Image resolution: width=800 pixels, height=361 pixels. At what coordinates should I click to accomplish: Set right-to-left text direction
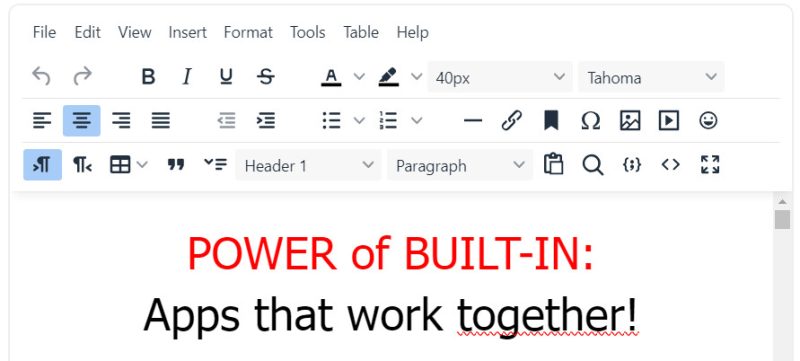click(x=82, y=165)
